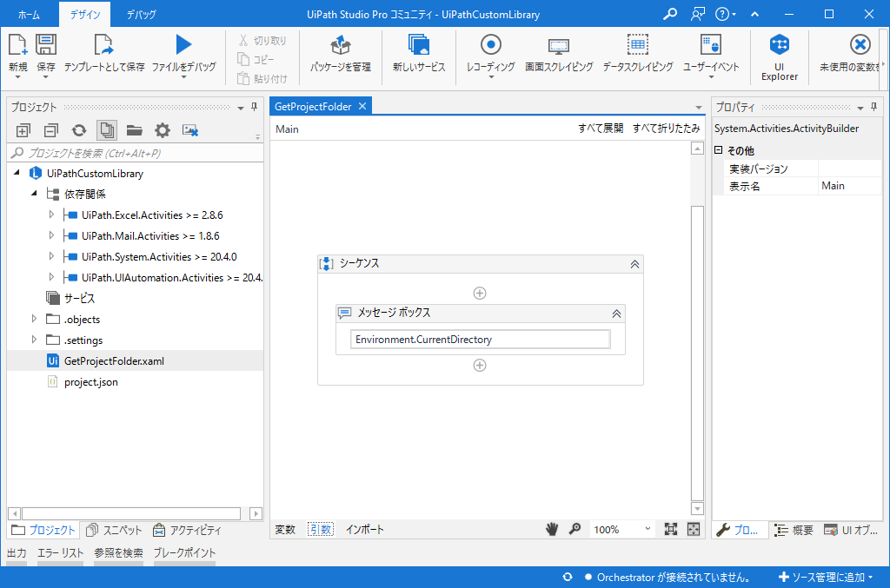Expand UiPath.Mail.Activities dependency

click(x=51, y=235)
